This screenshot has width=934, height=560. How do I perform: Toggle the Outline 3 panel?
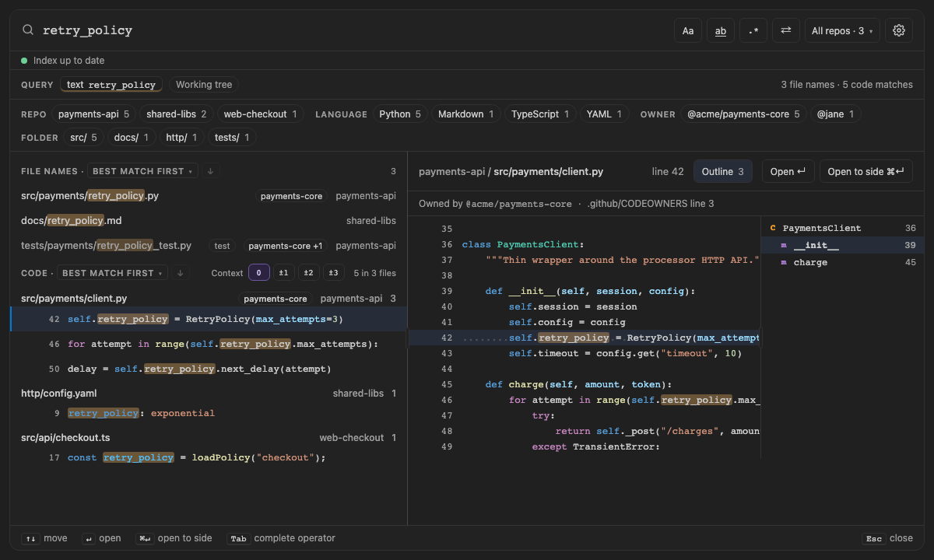[x=723, y=171]
